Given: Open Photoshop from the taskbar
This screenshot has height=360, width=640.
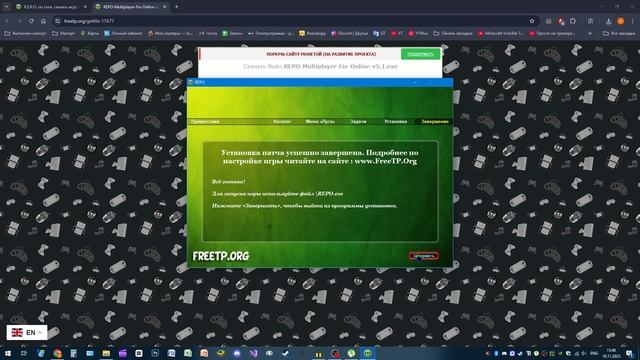Looking at the screenshot, I should click(155, 353).
